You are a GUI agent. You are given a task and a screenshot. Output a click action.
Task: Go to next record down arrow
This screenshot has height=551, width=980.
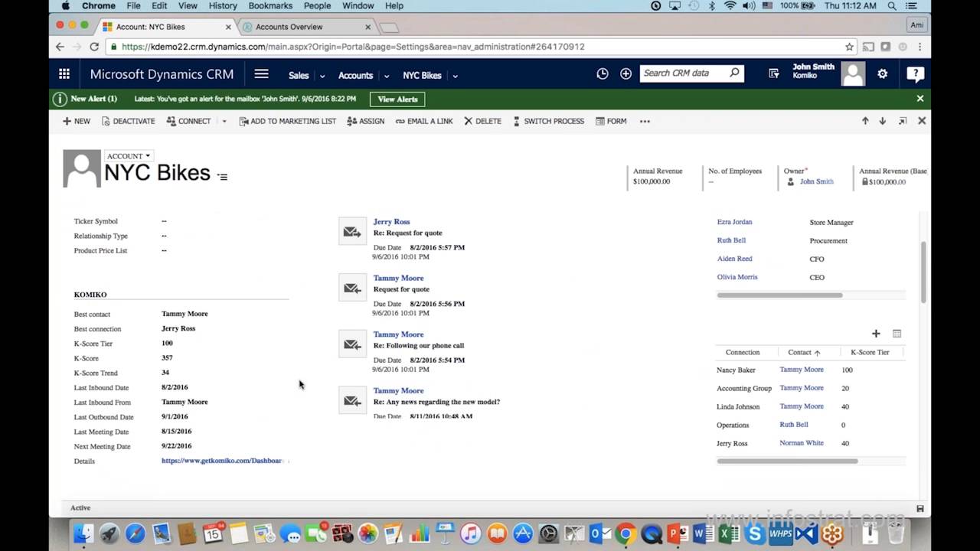point(882,121)
